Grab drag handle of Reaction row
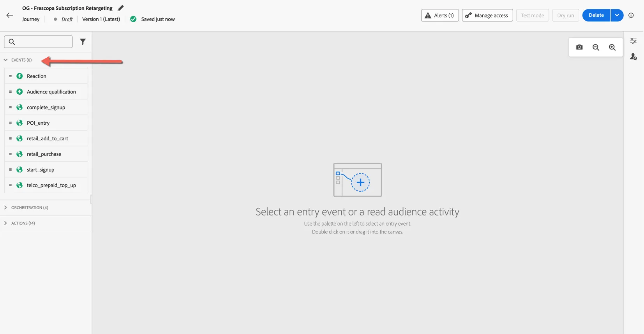This screenshot has width=644, height=334. pos(11,76)
